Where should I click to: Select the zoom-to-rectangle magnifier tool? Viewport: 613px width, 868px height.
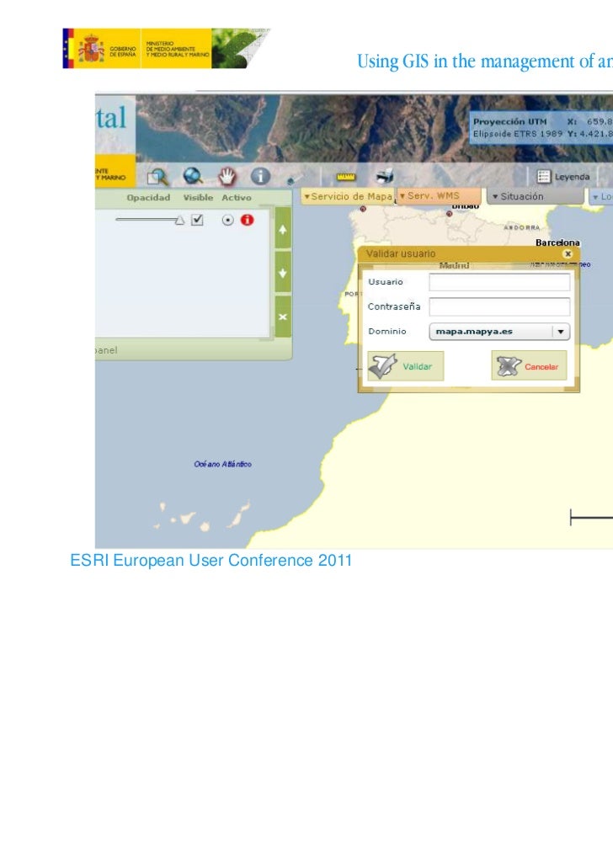tap(157, 177)
